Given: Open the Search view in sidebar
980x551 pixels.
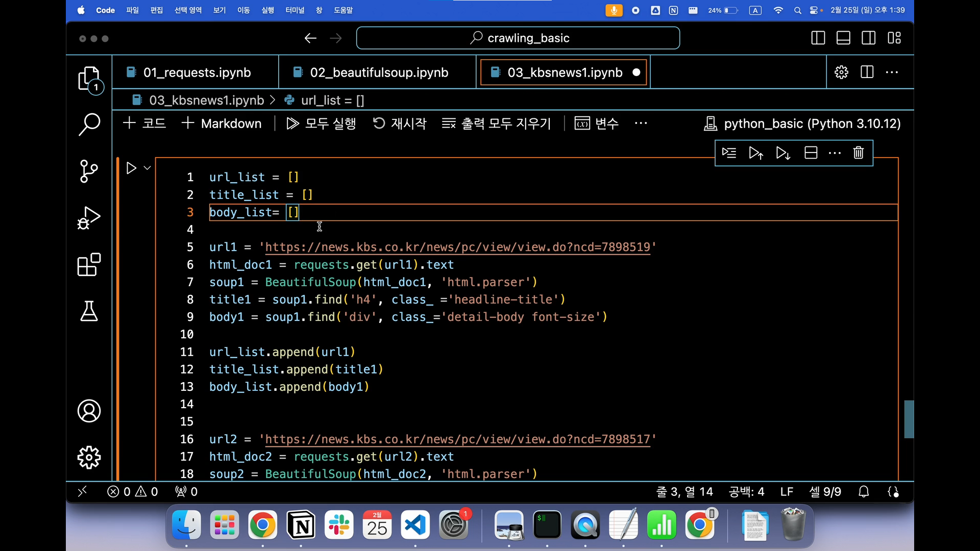Looking at the screenshot, I should [x=89, y=124].
